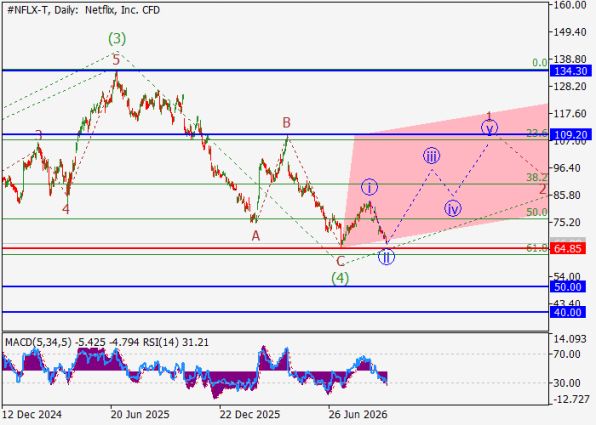Viewport: 596px width, 425px height.
Task: Select the circled wave iii marker
Action: click(431, 155)
